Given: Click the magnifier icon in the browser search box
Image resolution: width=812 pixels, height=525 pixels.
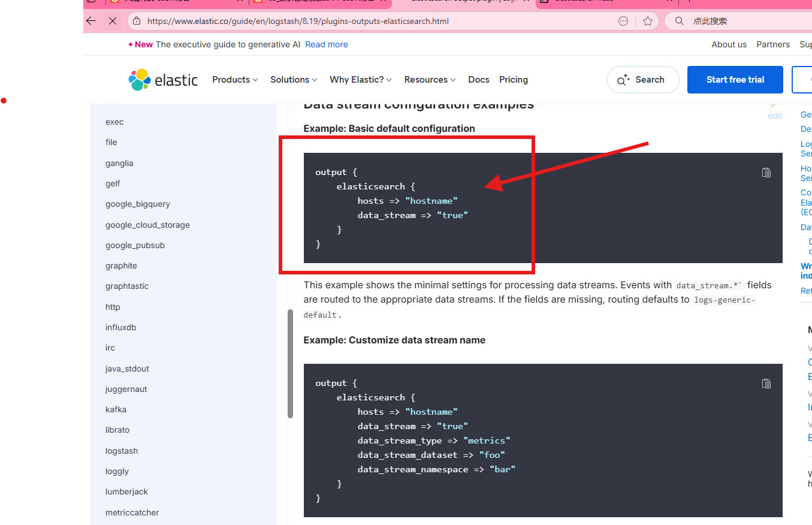Looking at the screenshot, I should 679,21.
